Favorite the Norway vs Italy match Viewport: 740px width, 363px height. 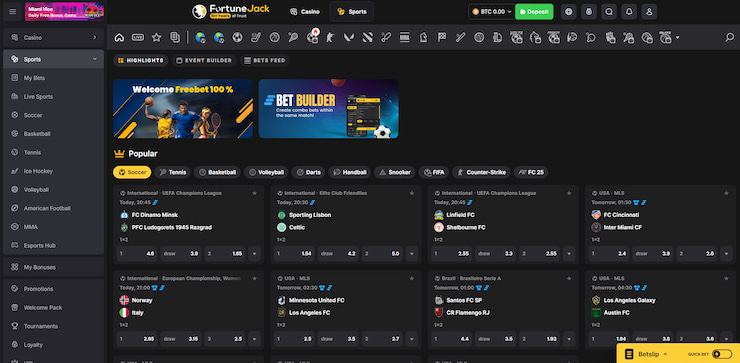254,279
